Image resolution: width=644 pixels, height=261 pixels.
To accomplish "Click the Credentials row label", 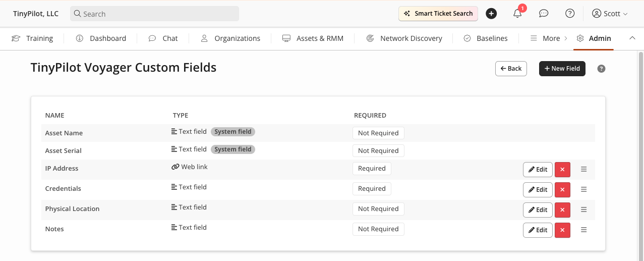I will click(63, 189).
